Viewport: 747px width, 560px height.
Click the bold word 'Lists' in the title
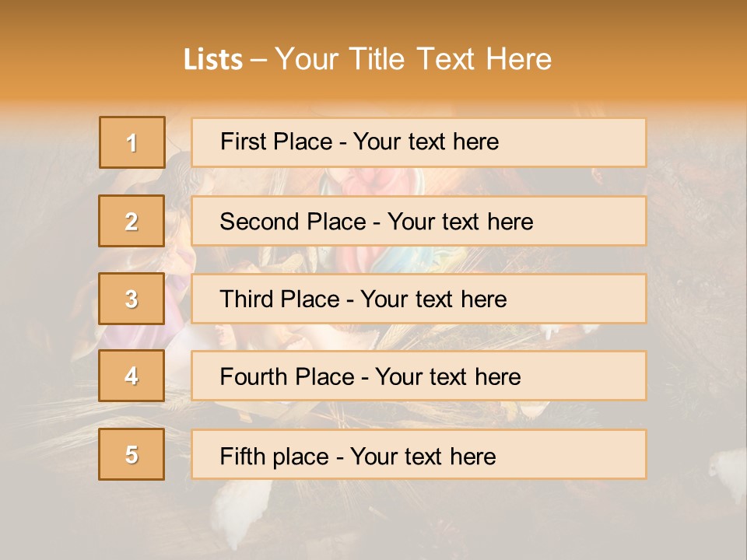212,60
